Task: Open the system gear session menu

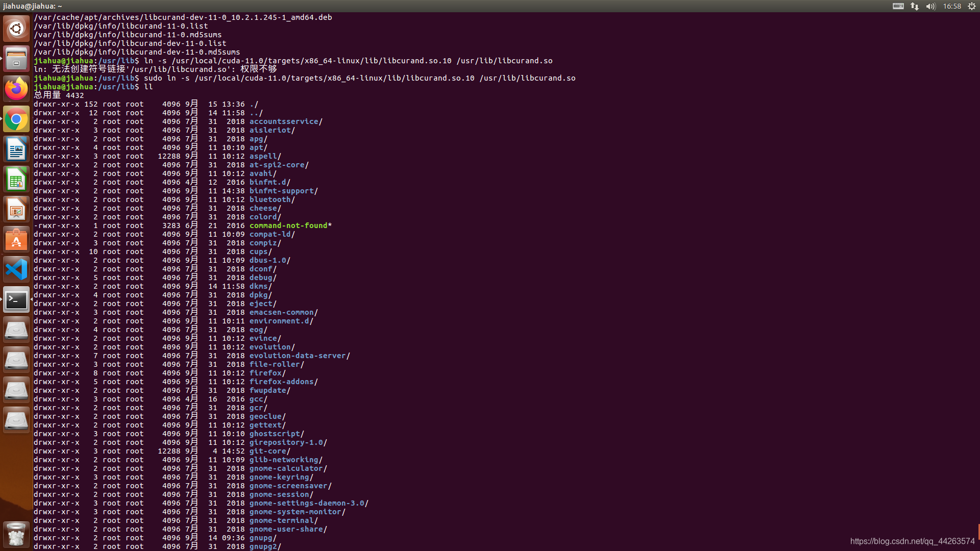Action: pos(971,6)
